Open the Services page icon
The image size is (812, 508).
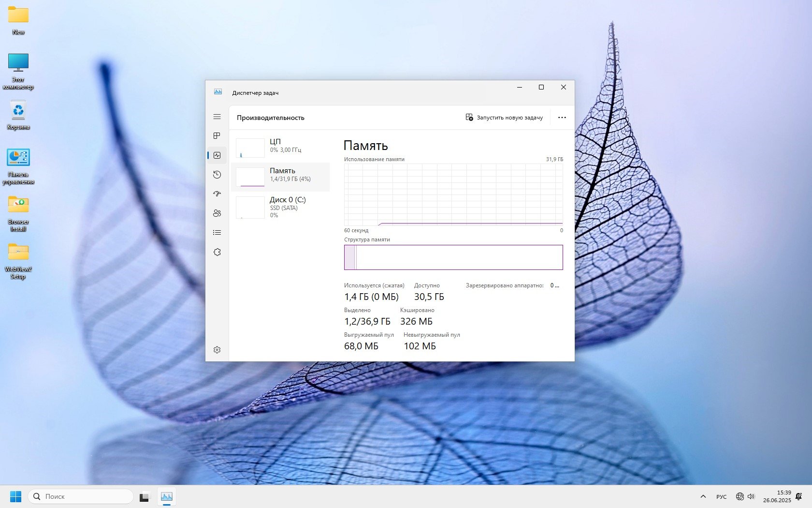tap(217, 252)
